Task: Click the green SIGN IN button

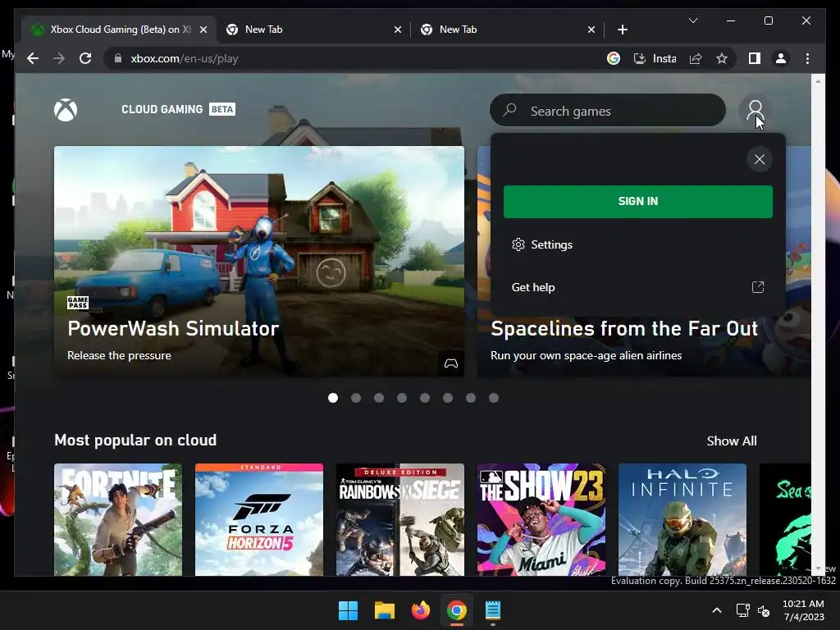Action: point(637,202)
